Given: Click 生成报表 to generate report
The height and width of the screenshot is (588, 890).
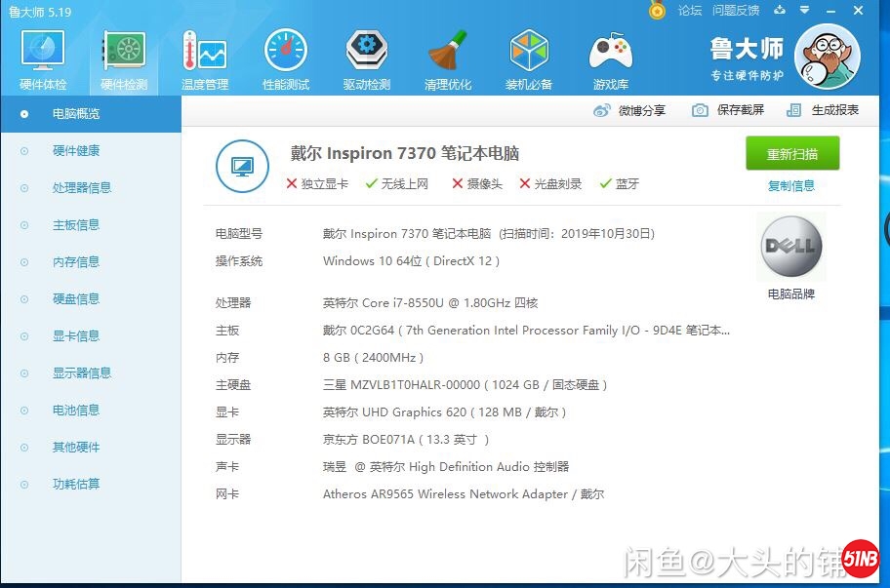Looking at the screenshot, I should pyautogui.click(x=824, y=111).
